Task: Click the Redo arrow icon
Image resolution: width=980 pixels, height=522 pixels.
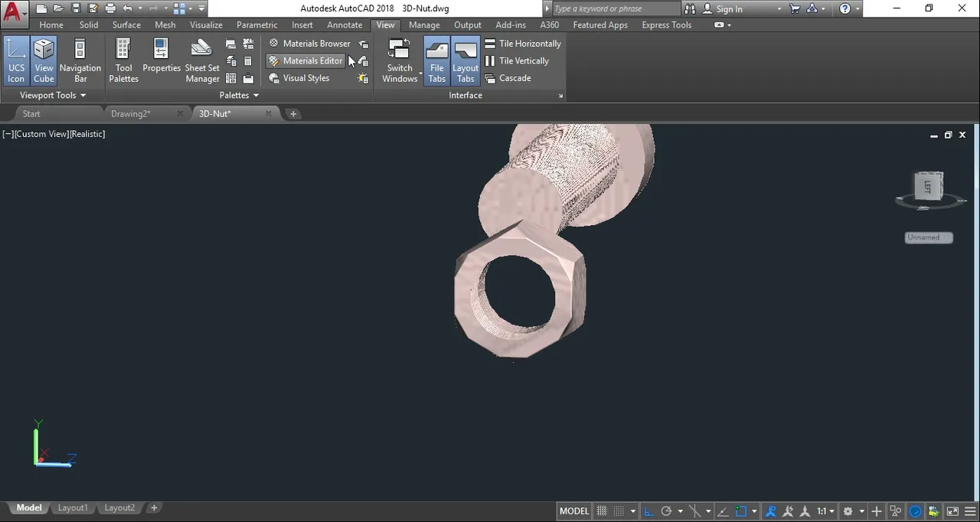Action: 155,9
